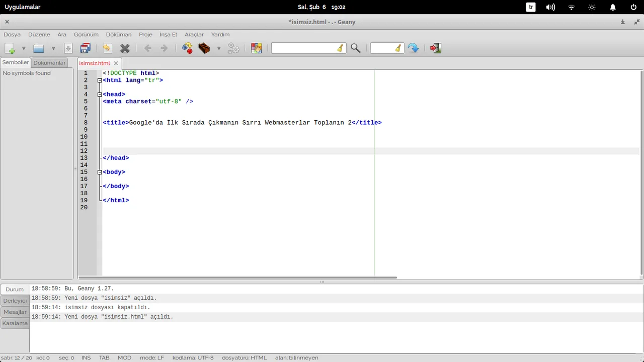Click the open file folder icon
The width and height of the screenshot is (644, 362).
39,48
